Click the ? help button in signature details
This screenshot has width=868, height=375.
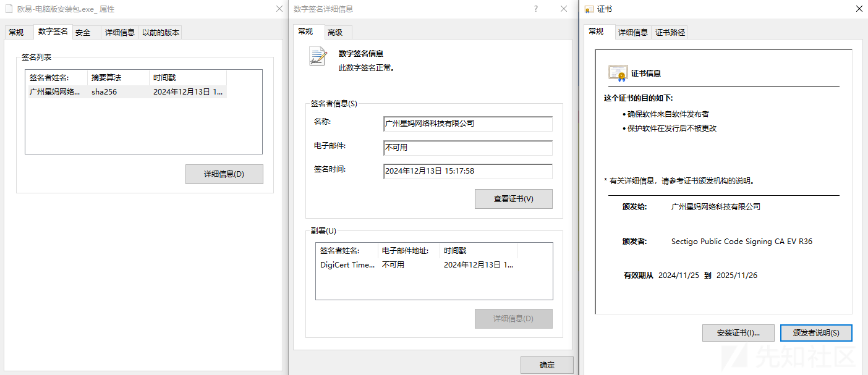(x=536, y=9)
